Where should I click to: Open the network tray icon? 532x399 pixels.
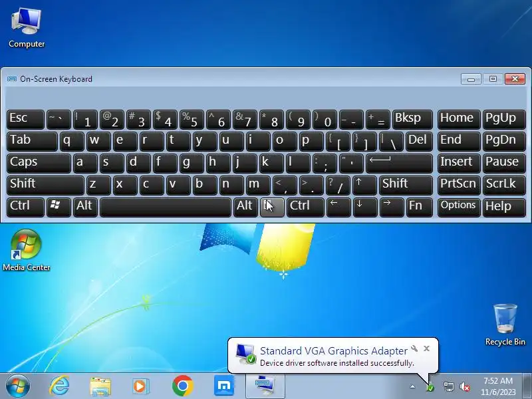[448, 386]
